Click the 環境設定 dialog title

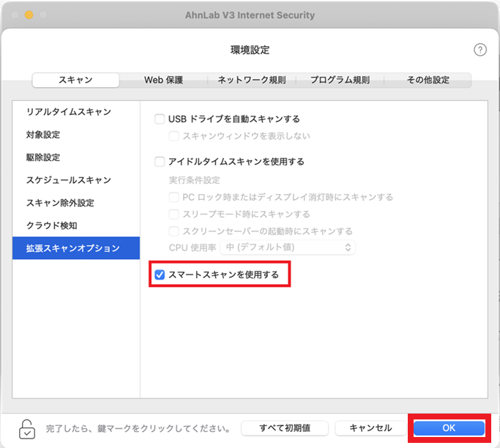[x=250, y=50]
